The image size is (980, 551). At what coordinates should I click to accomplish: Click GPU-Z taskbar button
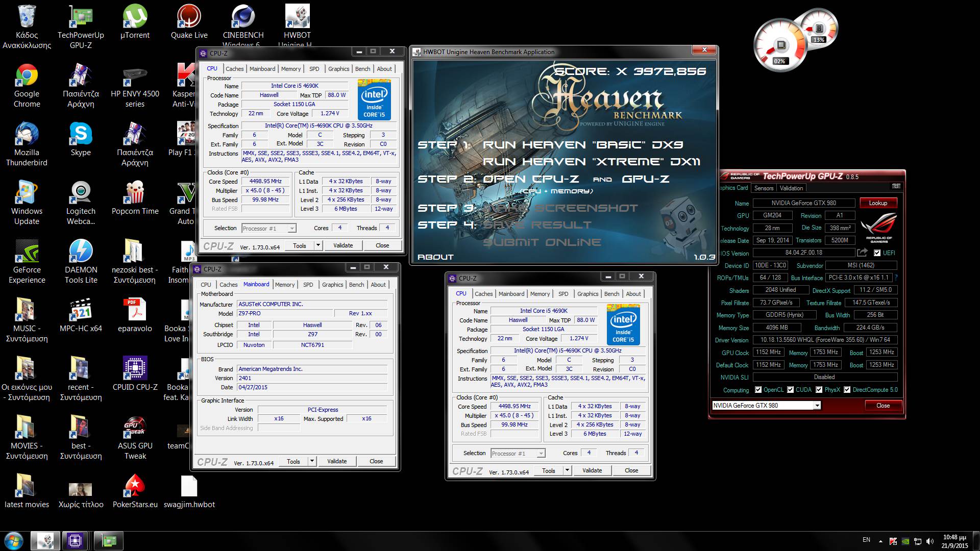pos(108,541)
